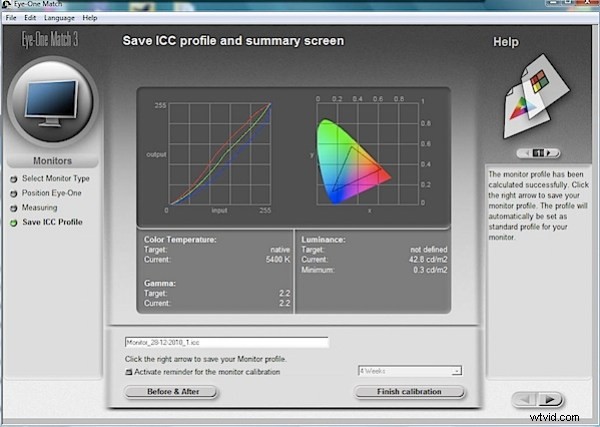Viewport: 600px width, 427px height.
Task: Click the Eye-One Match 3 logo
Action: pos(49,39)
